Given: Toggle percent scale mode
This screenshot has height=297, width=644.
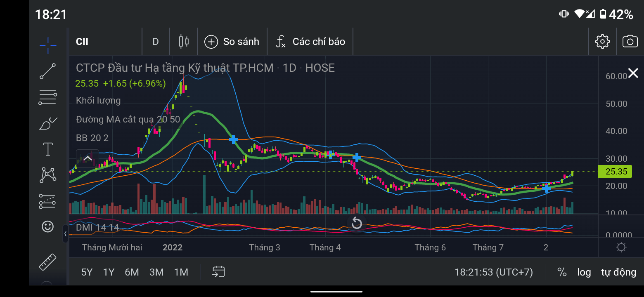Looking at the screenshot, I should point(562,272).
